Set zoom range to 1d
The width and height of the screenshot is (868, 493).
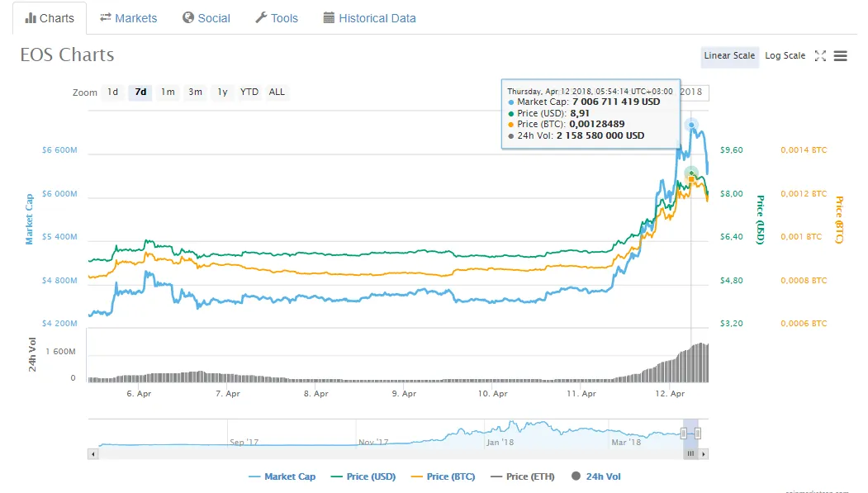(x=112, y=92)
